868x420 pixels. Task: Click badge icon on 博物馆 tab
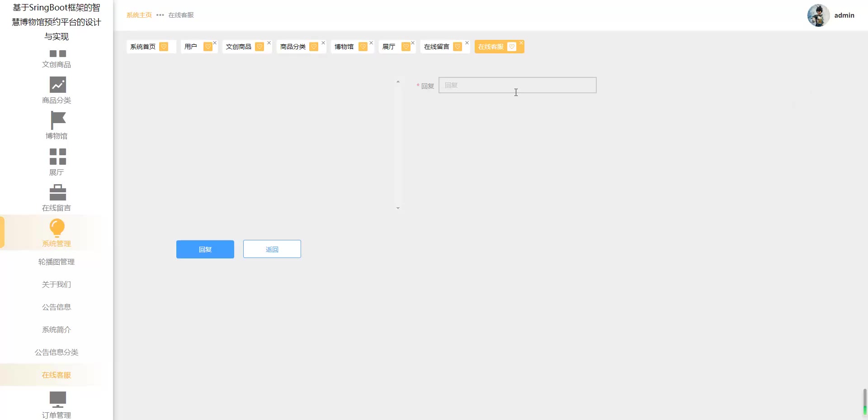coord(363,47)
